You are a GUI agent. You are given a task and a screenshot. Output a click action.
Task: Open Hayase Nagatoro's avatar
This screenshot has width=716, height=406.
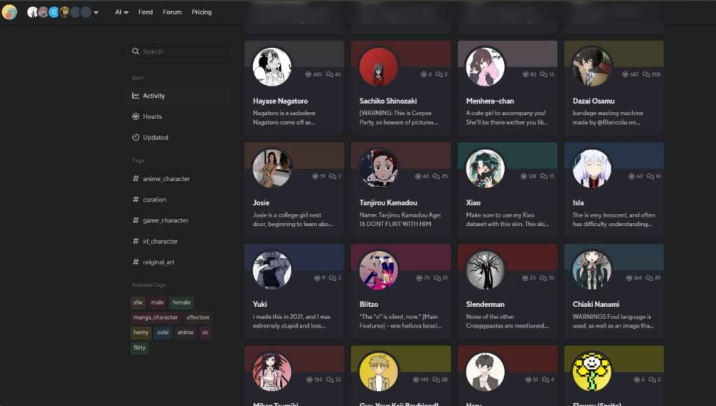(272, 67)
